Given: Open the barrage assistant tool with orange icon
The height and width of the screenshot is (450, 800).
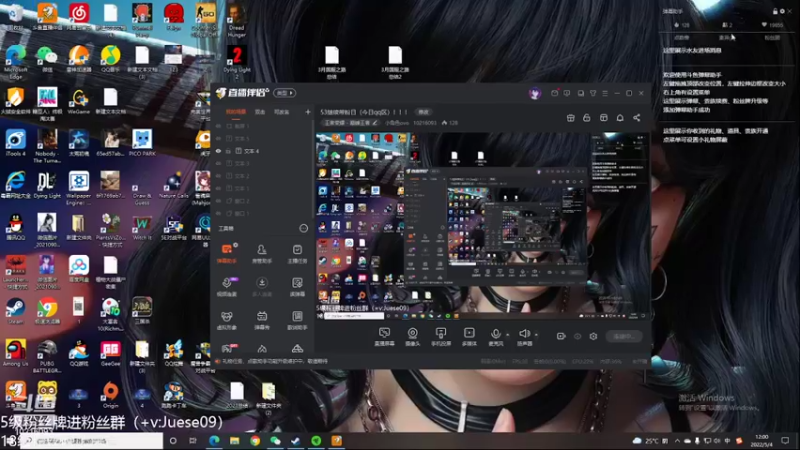Looking at the screenshot, I should tap(227, 253).
